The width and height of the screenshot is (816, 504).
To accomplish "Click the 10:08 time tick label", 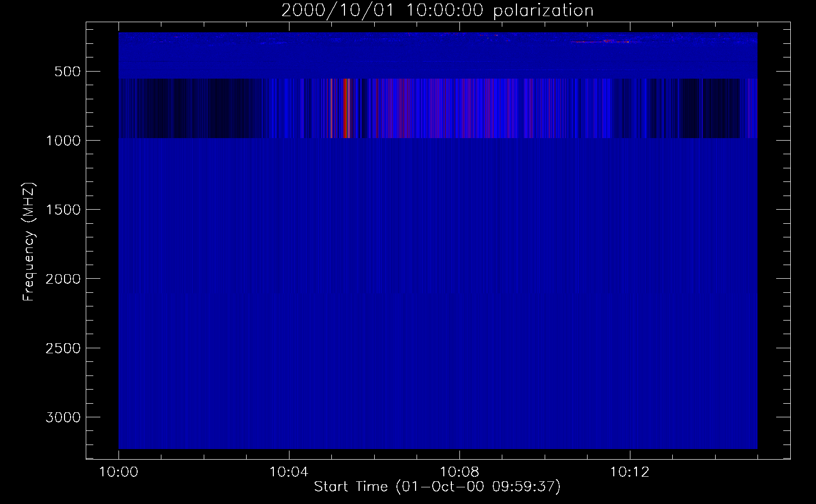I will (459, 472).
